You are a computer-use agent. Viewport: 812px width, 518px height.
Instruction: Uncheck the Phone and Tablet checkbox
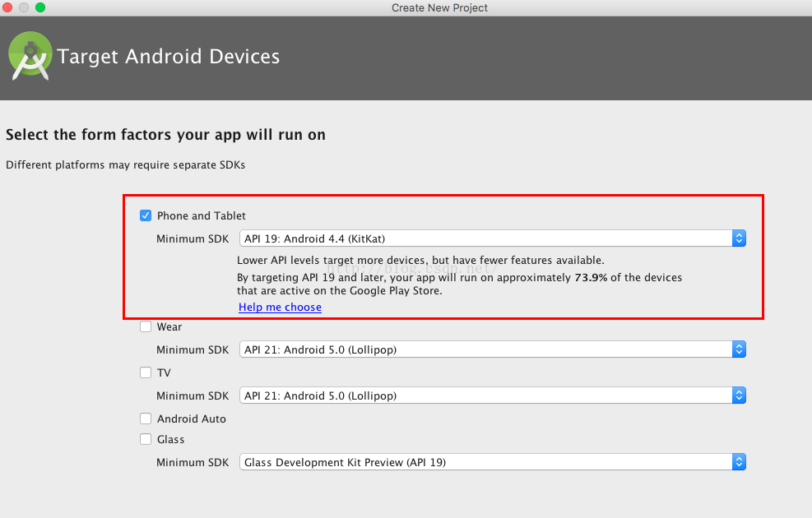coord(146,215)
